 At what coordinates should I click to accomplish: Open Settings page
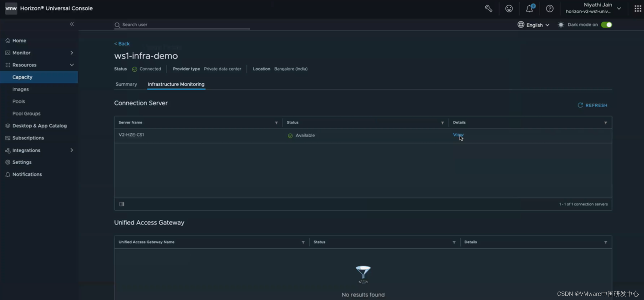tap(22, 162)
